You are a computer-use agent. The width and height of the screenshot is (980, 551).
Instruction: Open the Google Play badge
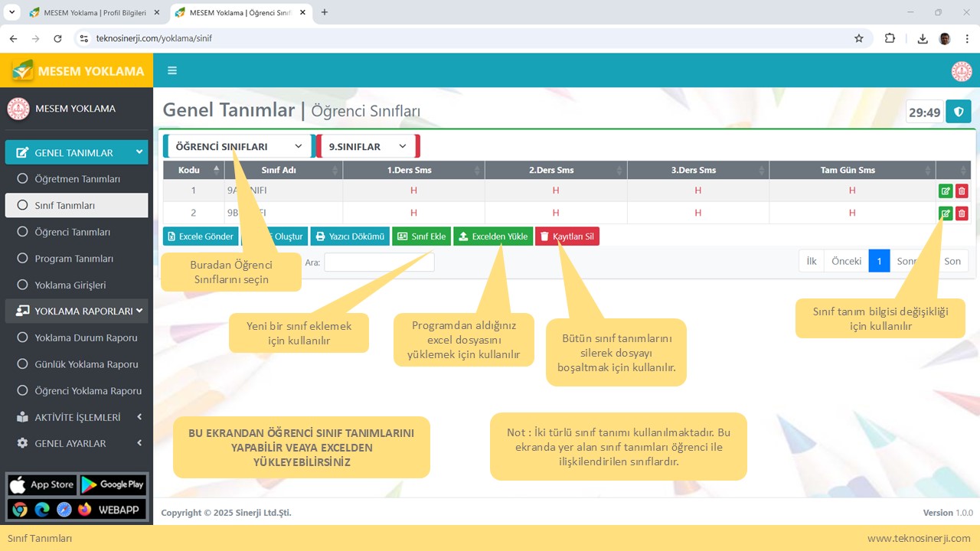(x=113, y=484)
